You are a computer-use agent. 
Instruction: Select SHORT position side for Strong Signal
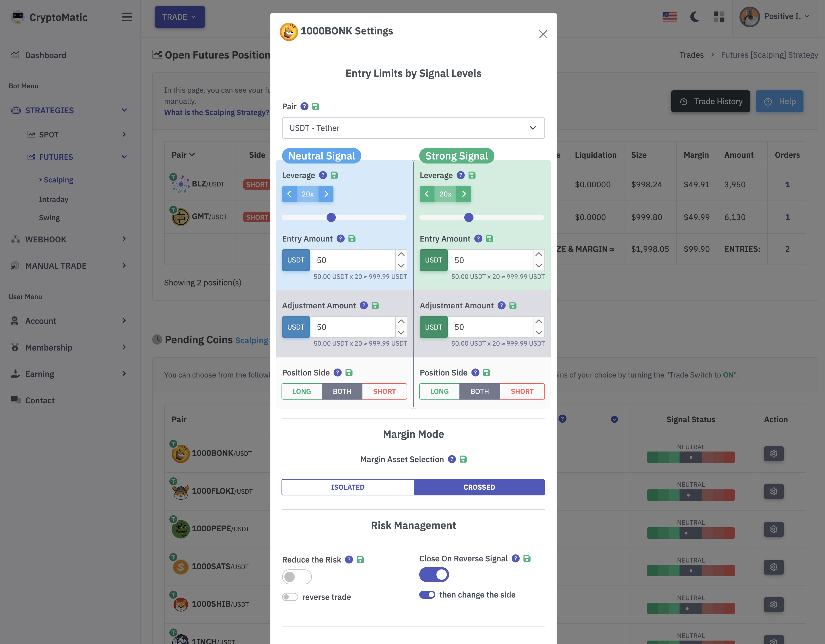[522, 392]
